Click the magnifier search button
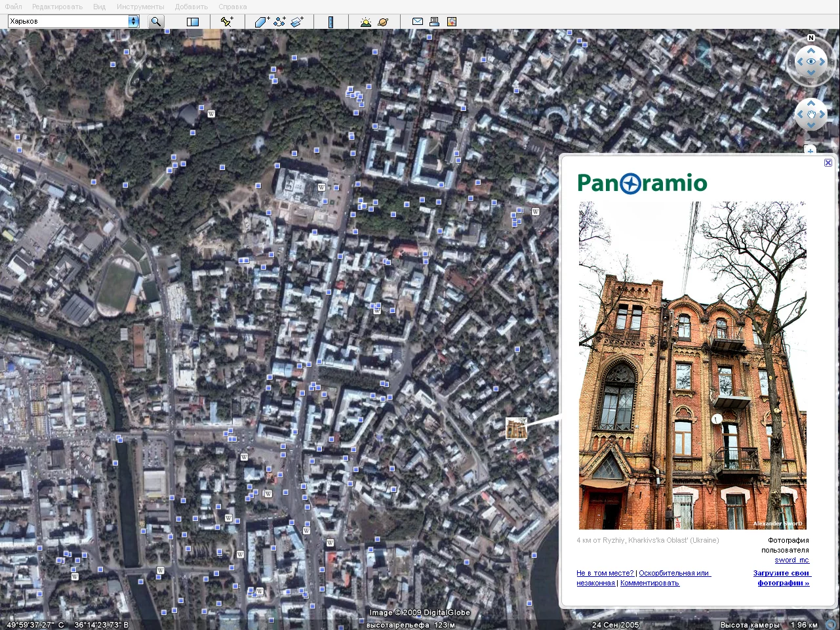The width and height of the screenshot is (840, 630). pos(156,22)
